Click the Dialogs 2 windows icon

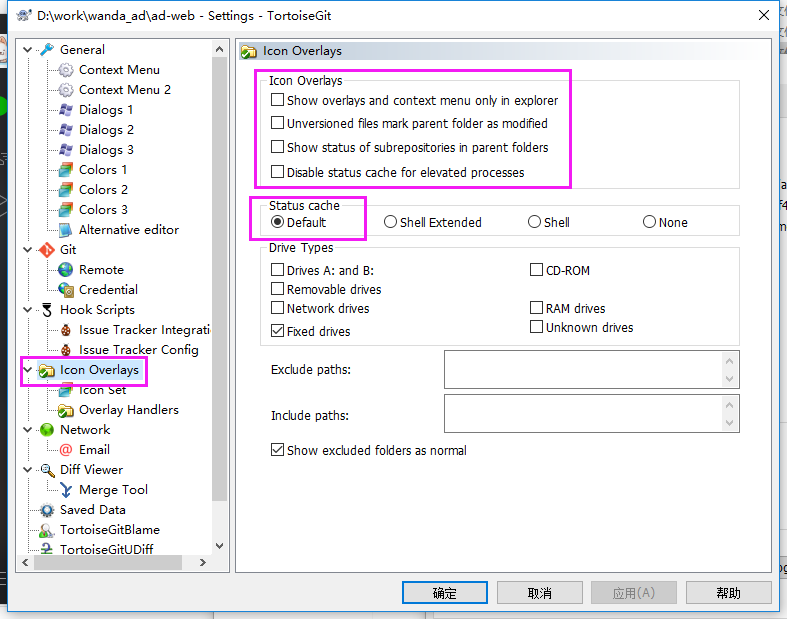[66, 130]
